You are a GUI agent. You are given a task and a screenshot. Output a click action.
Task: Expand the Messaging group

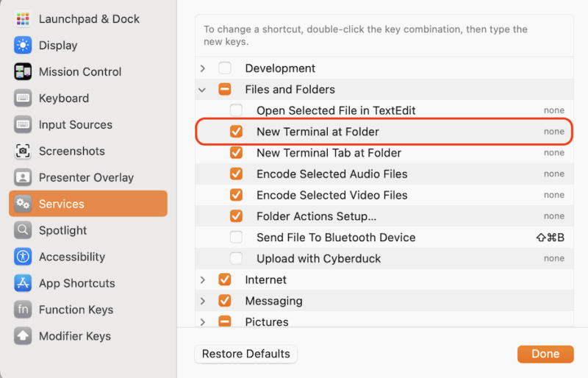(x=203, y=301)
